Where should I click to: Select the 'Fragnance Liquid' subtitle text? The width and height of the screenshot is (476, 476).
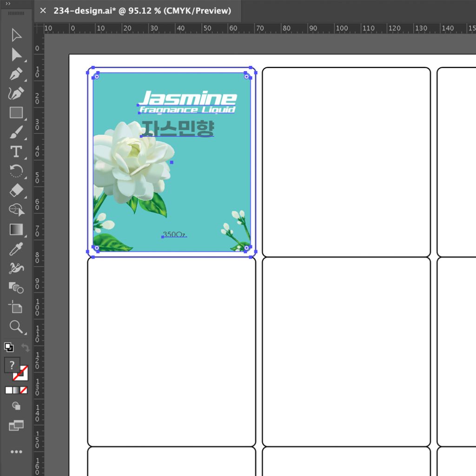(187, 110)
